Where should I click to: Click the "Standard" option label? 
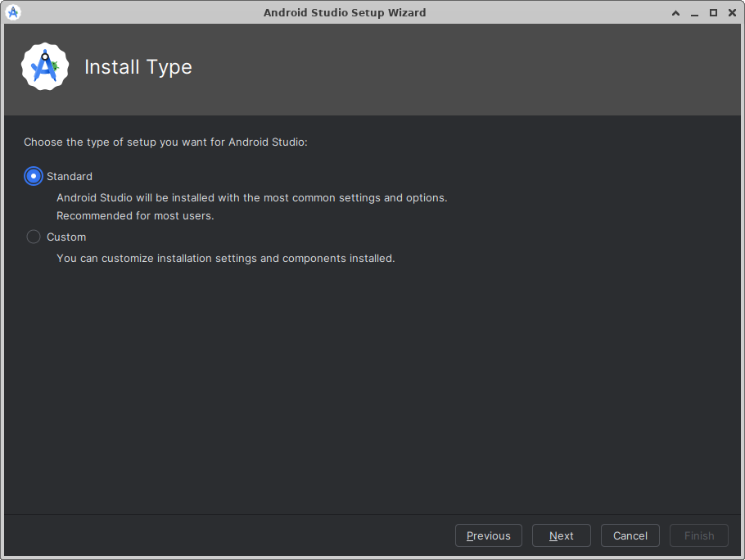tap(70, 176)
